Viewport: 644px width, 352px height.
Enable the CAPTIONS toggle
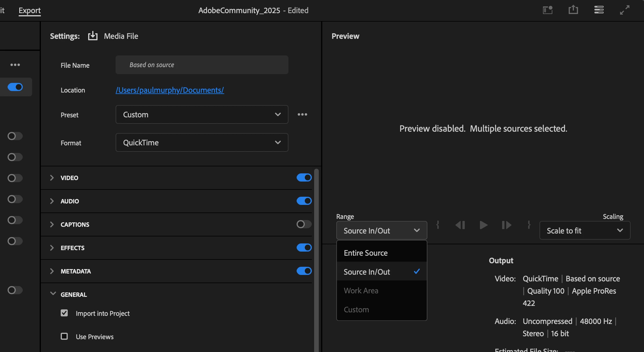(x=304, y=224)
